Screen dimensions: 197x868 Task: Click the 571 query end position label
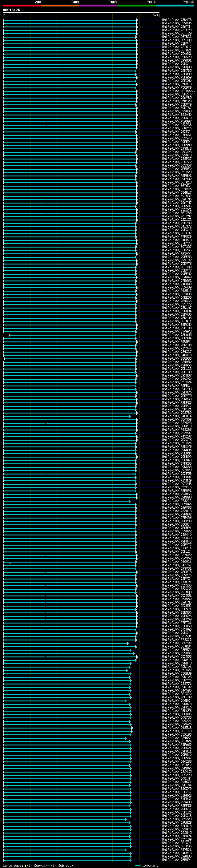coord(155,15)
